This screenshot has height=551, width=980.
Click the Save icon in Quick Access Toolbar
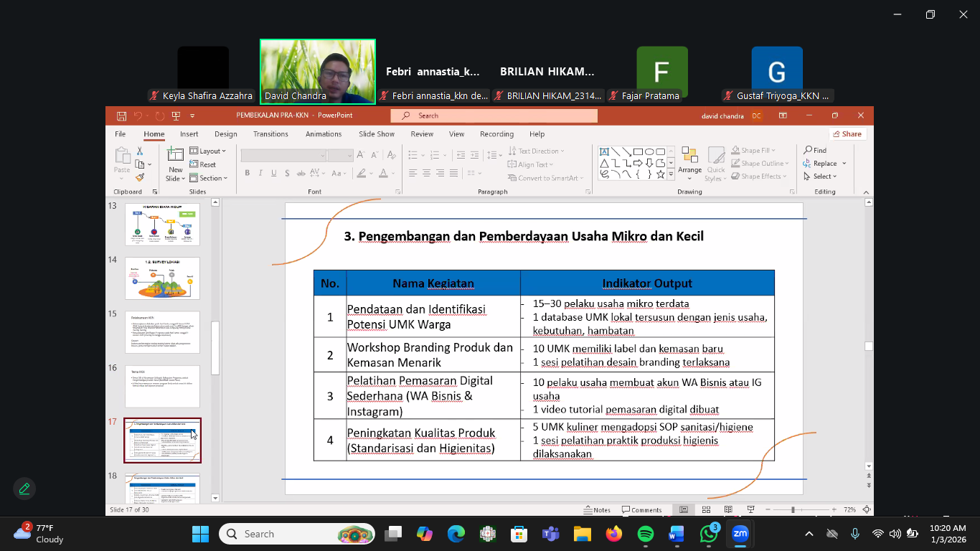(121, 116)
